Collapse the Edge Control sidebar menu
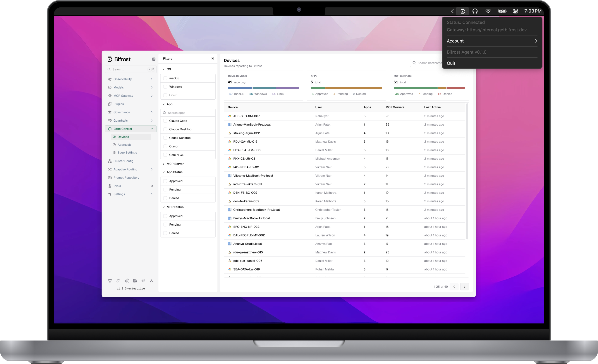 point(131,129)
